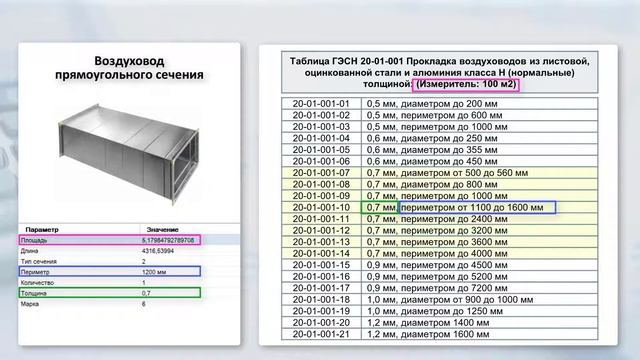Click the Периметр value '1200 мм'
Screen dimensions: 640x360
click(x=154, y=272)
